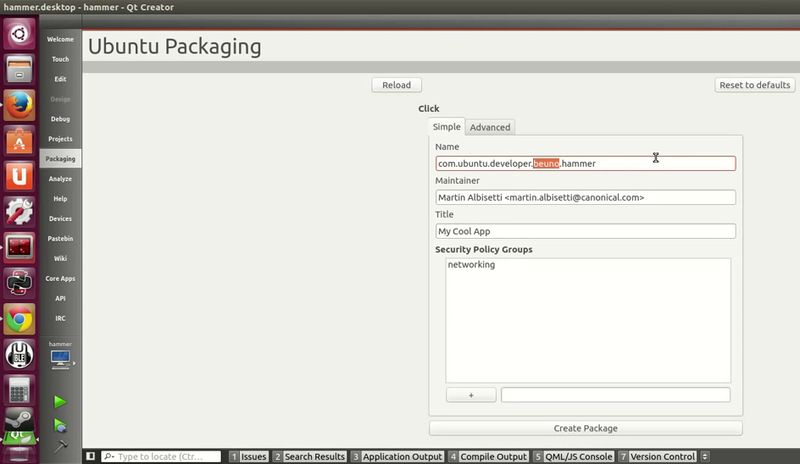800x464 pixels.
Task: Select the networking policy group entry
Action: click(471, 264)
